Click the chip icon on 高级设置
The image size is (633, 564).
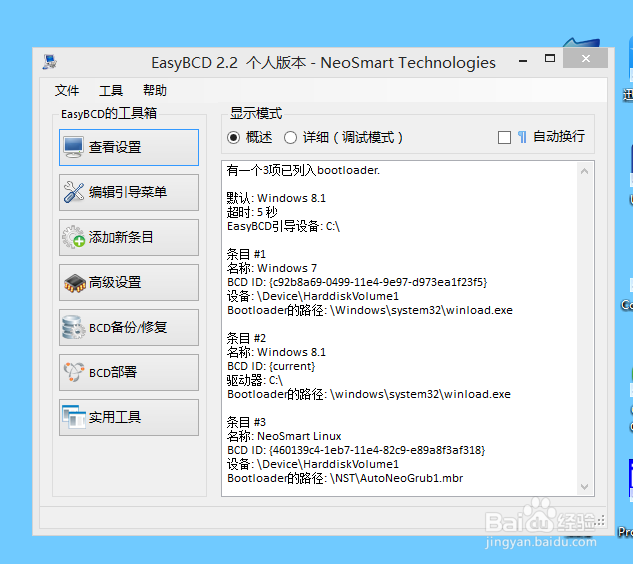coord(75,283)
